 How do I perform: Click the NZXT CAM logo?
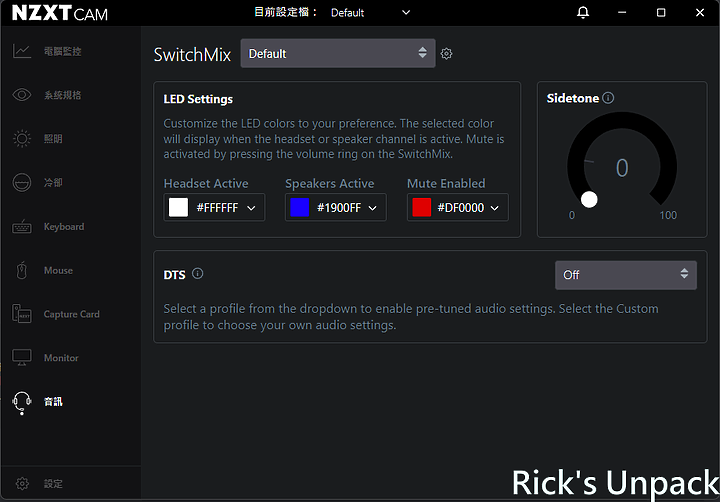click(x=60, y=13)
